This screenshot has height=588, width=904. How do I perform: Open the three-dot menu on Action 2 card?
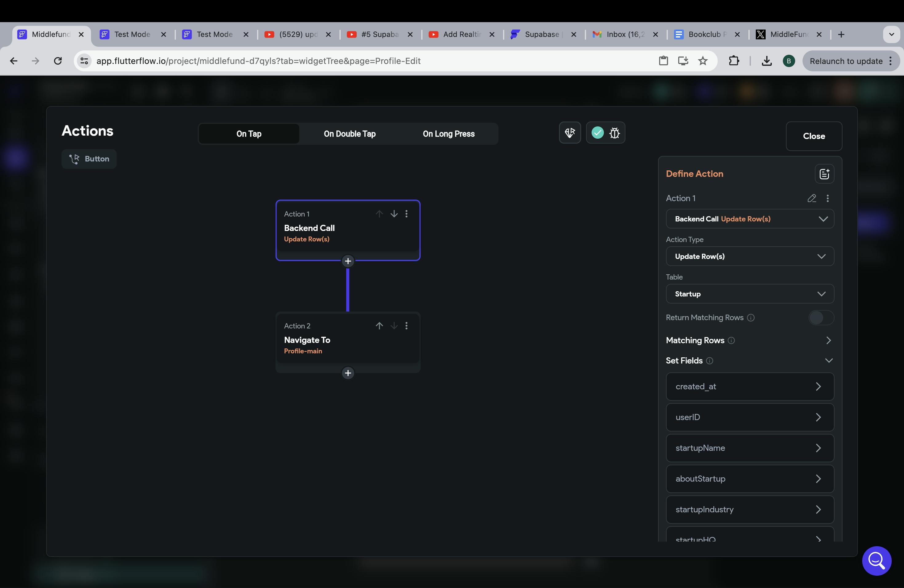(x=406, y=326)
